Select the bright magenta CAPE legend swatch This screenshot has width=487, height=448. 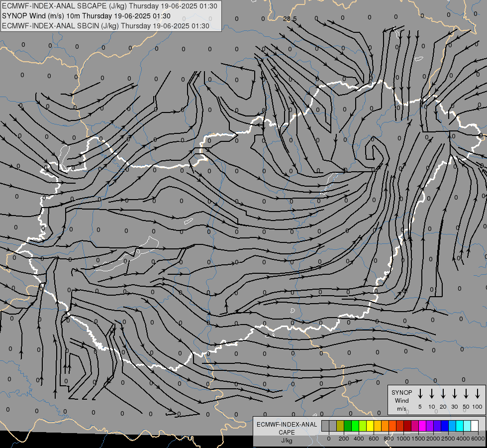(422, 426)
